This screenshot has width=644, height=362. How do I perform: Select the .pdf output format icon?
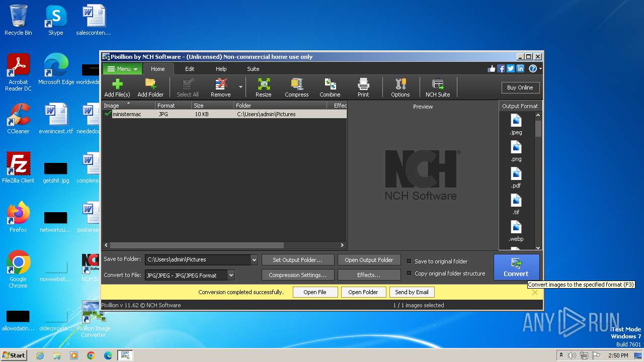(516, 178)
